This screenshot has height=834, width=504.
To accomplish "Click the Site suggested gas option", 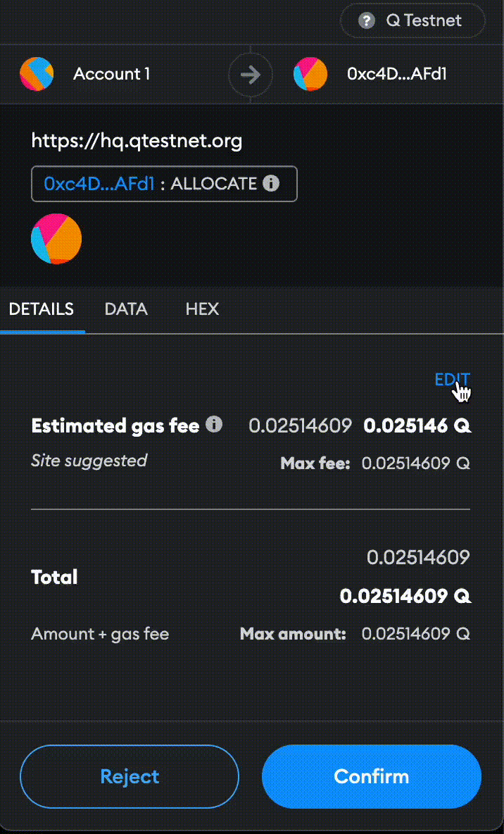I will pos(89,460).
